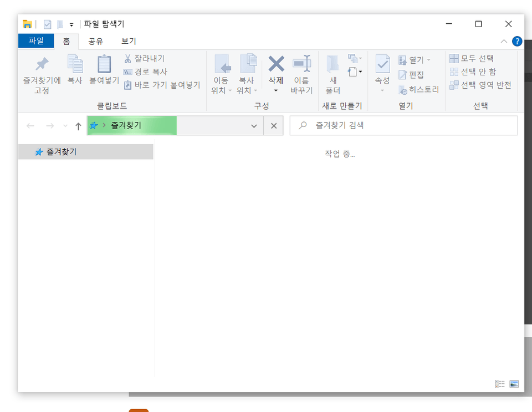The height and width of the screenshot is (412, 532).
Task: Click 선택 영역 반전 invert selection
Action: [480, 85]
